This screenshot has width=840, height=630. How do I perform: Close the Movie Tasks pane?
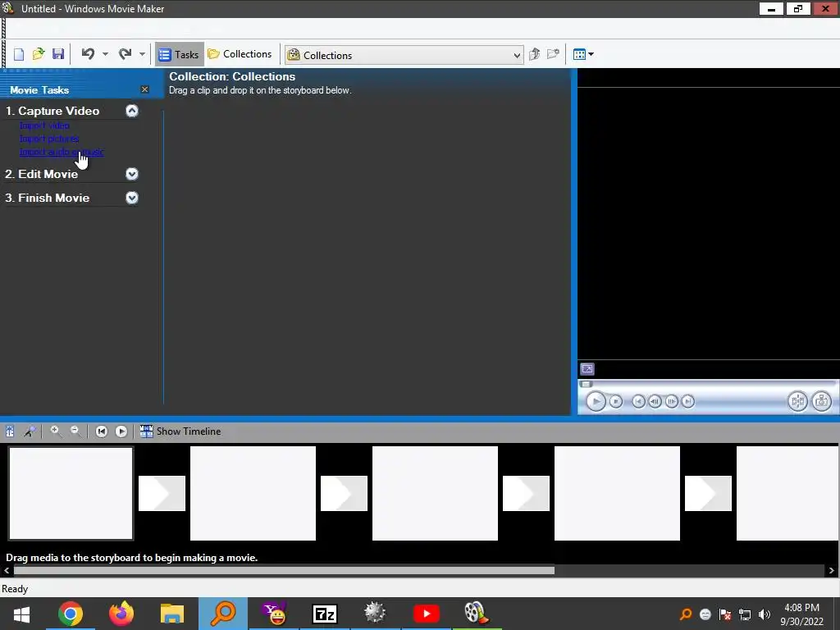coord(144,89)
